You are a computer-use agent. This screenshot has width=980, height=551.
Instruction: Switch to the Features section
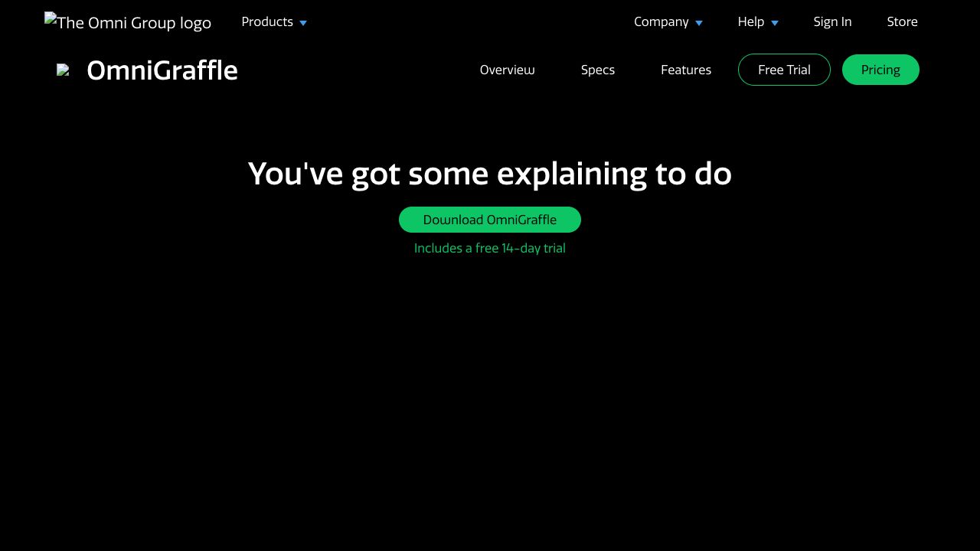685,70
